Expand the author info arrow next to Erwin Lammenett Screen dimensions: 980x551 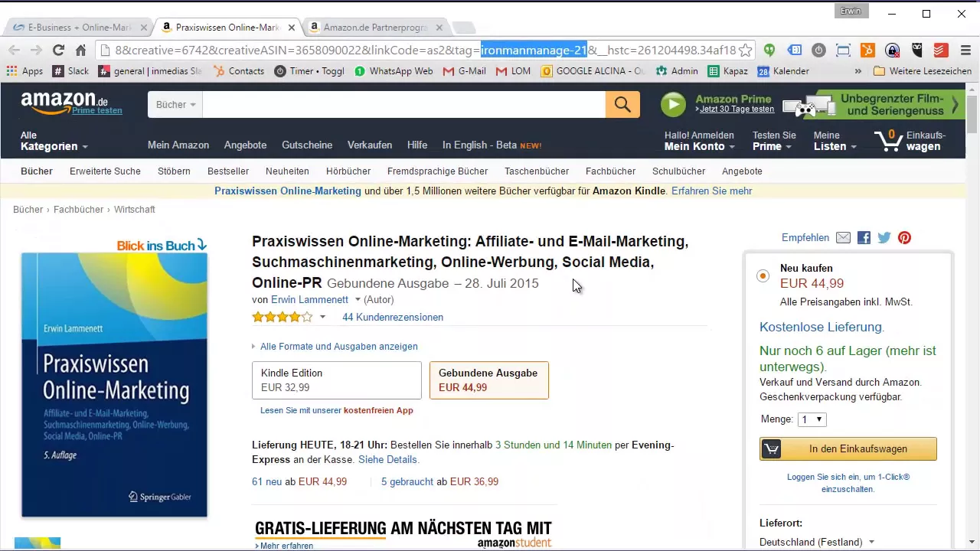[357, 300]
